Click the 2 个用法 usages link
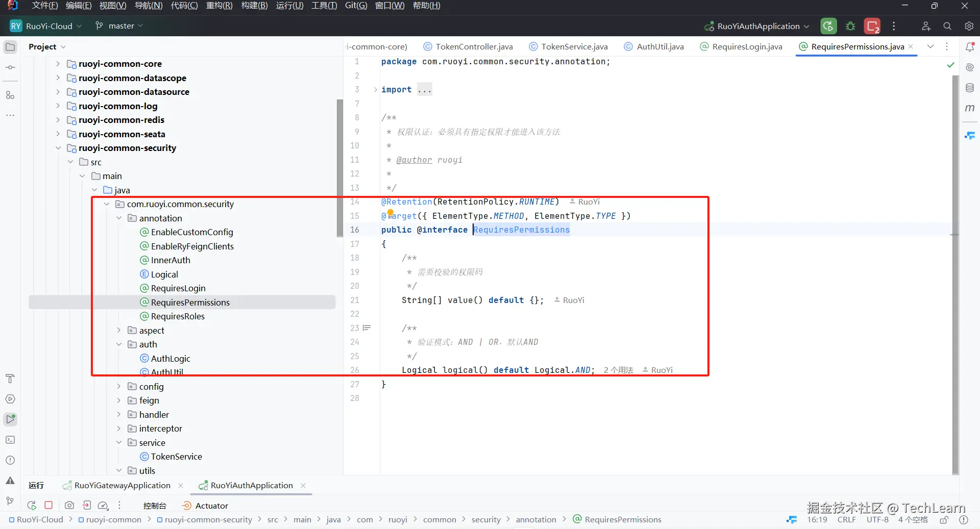980x529 pixels. click(618, 370)
